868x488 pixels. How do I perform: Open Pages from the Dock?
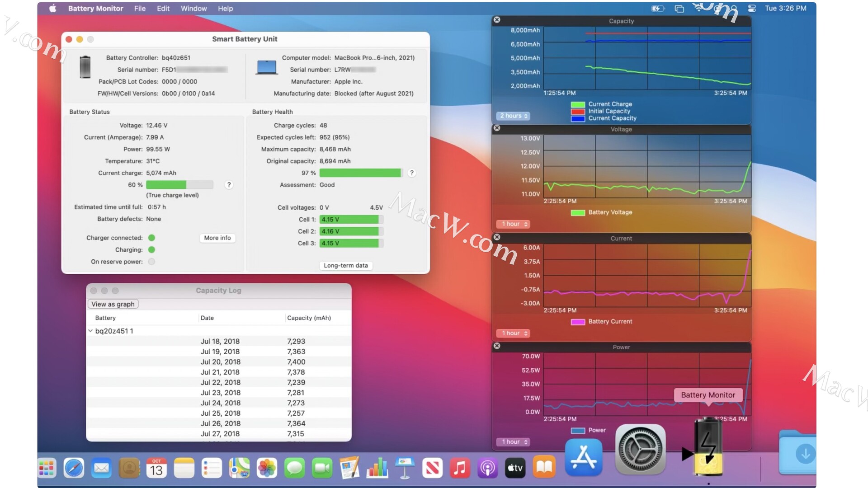[349, 468]
